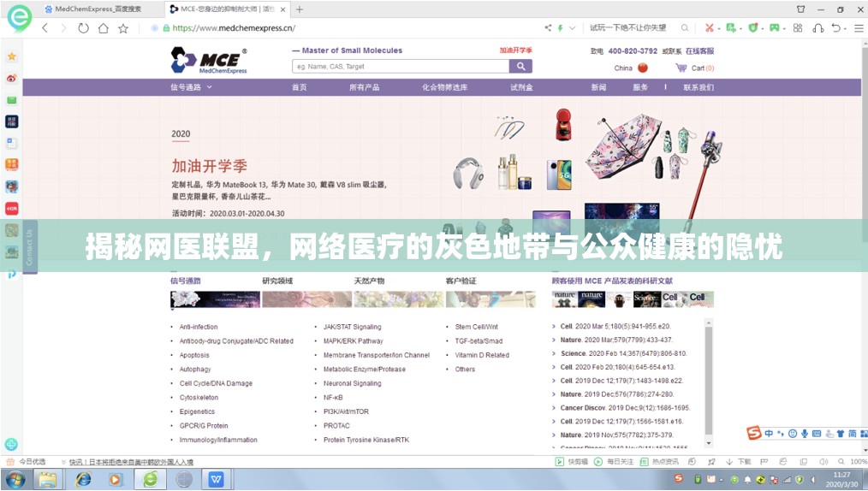The height and width of the screenshot is (491, 868).
Task: Click the green gamepad games icon
Action: (775, 27)
